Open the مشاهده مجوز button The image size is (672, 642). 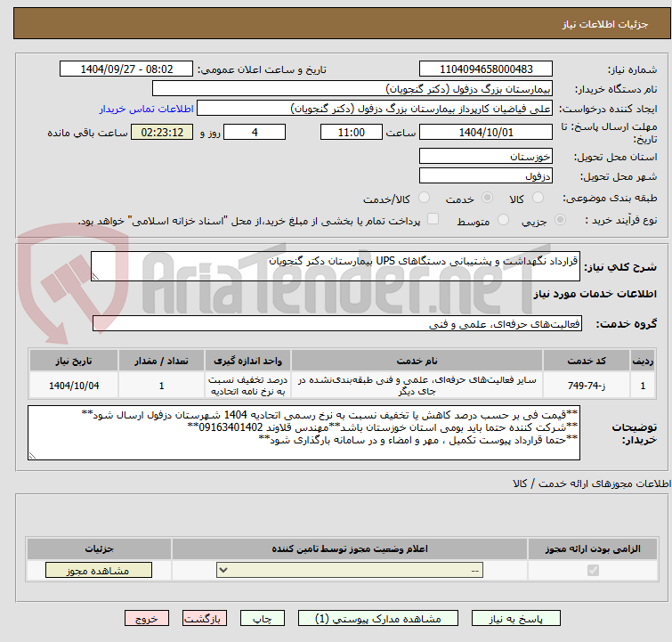click(x=99, y=570)
